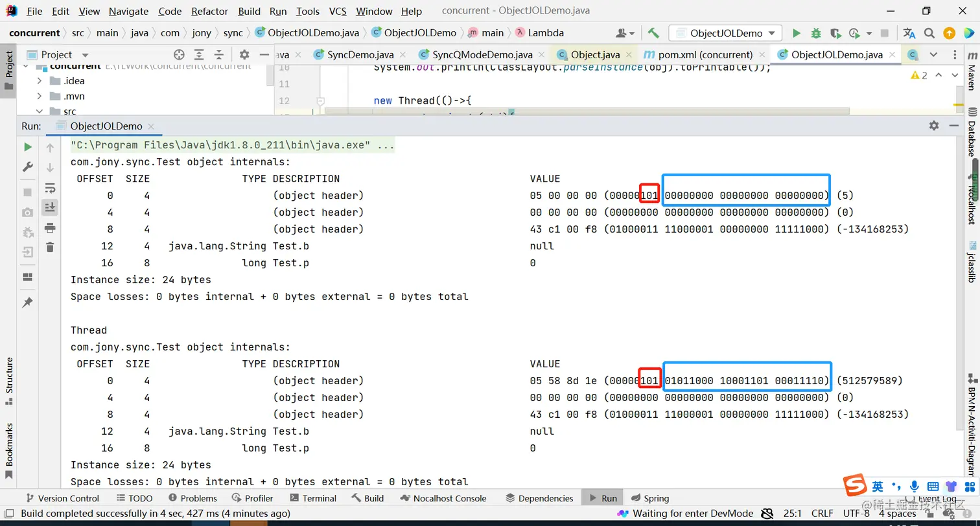Click the up arrow in Run console toolbar
The height and width of the screenshot is (526, 980).
point(50,148)
